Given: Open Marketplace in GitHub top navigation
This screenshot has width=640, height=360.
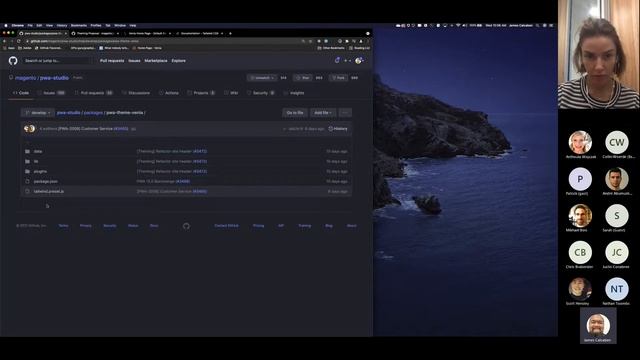Looking at the screenshot, I should 156,61.
